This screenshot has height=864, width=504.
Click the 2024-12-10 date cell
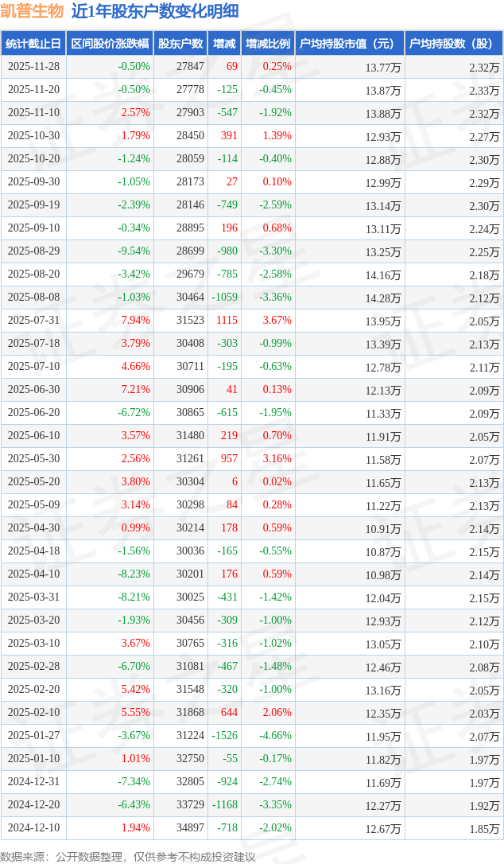[x=33, y=828]
